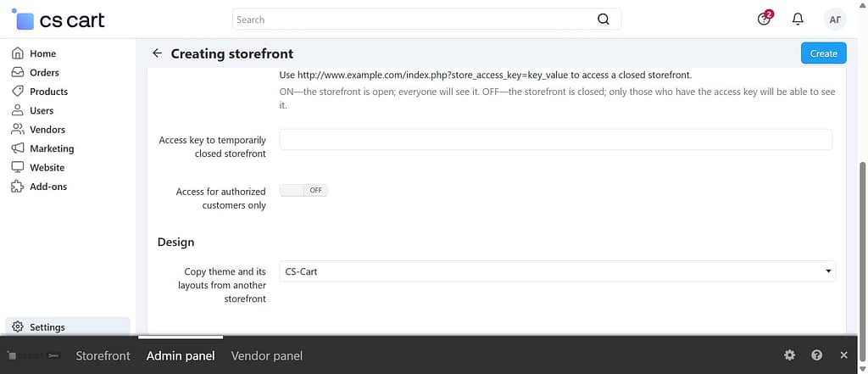This screenshot has width=868, height=374.
Task: Switch to the Vendor panel tab
Action: (x=266, y=355)
